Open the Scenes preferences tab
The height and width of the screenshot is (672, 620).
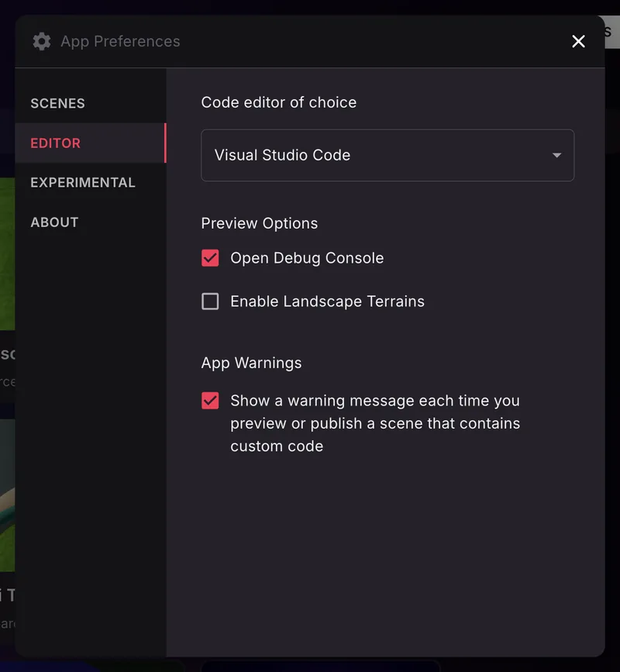coord(91,103)
